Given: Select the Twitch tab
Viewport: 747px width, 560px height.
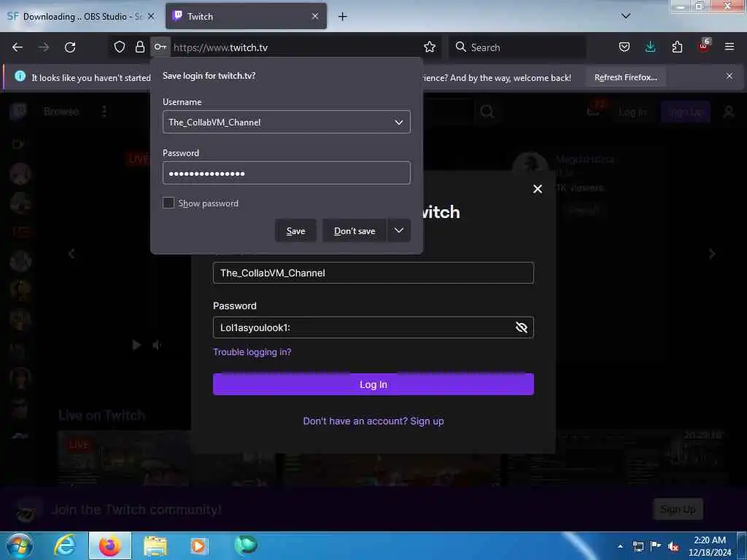Looking at the screenshot, I should click(246, 17).
